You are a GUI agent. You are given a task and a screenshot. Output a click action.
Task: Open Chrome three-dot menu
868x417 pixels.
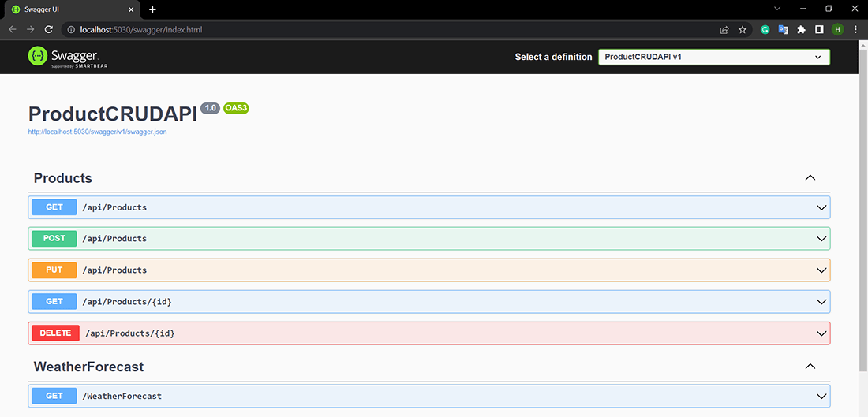point(856,30)
